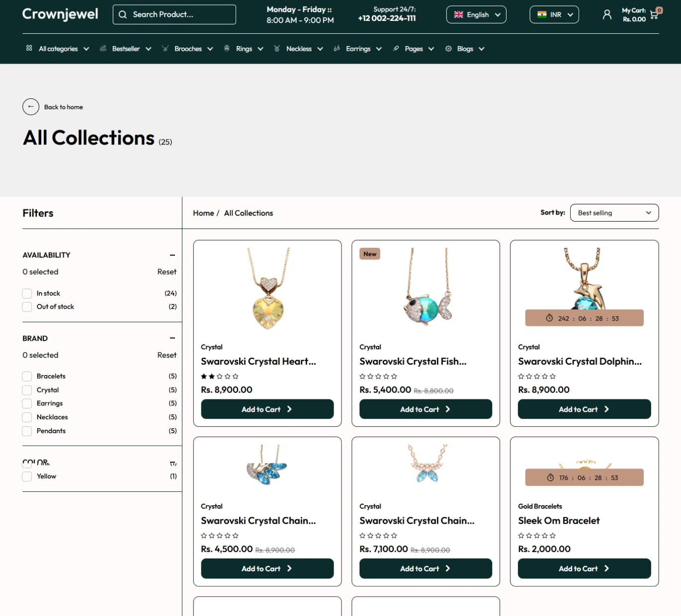The height and width of the screenshot is (616, 681).
Task: Click the support phone number +12 002-224-111
Action: pos(387,18)
